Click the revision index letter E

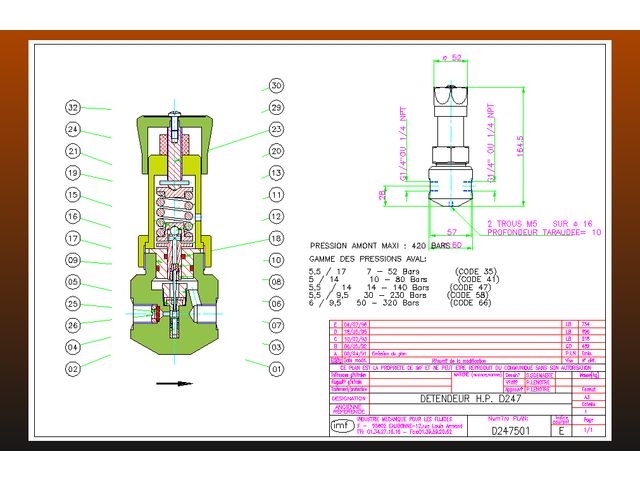coord(561,430)
